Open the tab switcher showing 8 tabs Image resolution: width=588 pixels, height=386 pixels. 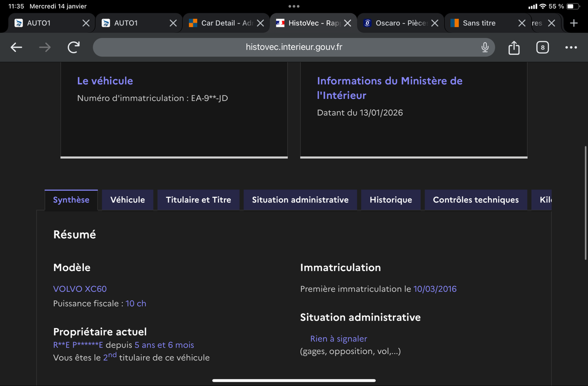[x=542, y=48]
